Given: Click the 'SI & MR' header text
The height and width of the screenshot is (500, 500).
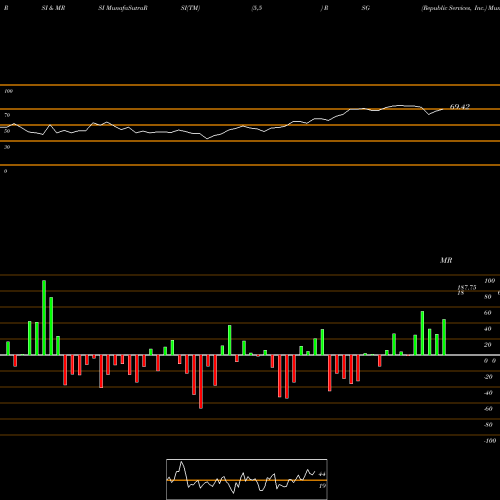Looking at the screenshot, I should pos(53,8).
